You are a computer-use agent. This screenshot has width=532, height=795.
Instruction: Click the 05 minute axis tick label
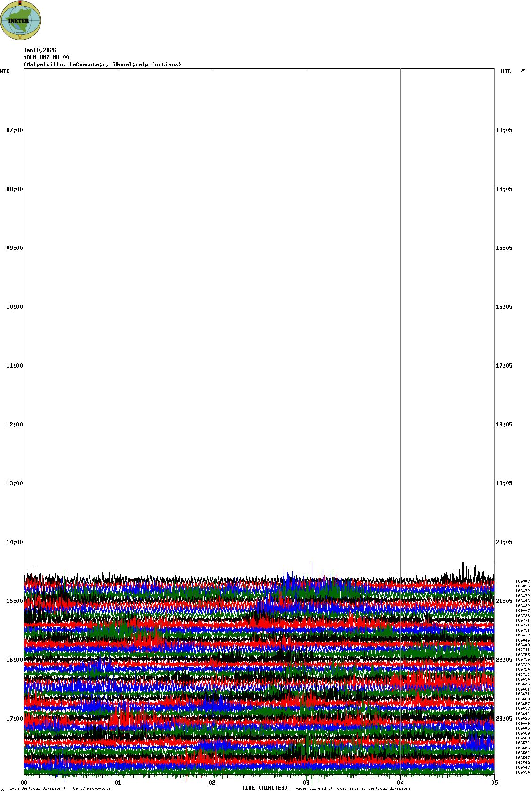[x=494, y=783]
